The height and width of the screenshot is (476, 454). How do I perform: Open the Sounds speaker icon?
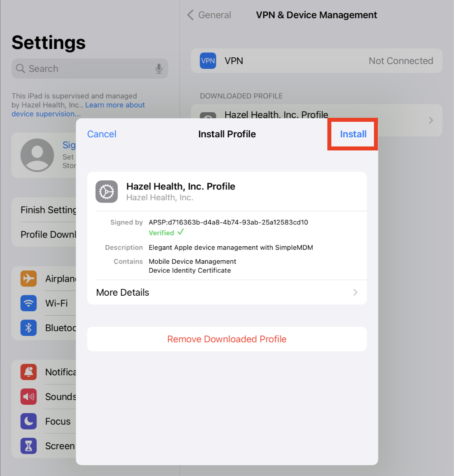coord(29,396)
